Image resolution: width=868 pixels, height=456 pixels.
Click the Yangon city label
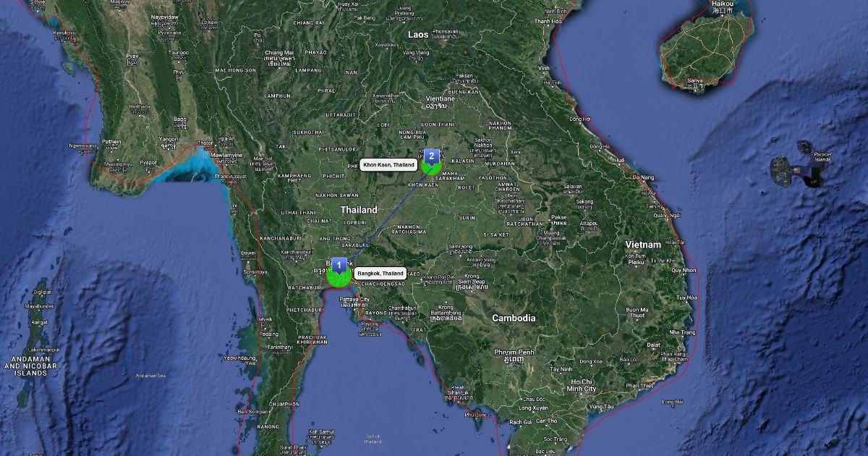click(168, 139)
